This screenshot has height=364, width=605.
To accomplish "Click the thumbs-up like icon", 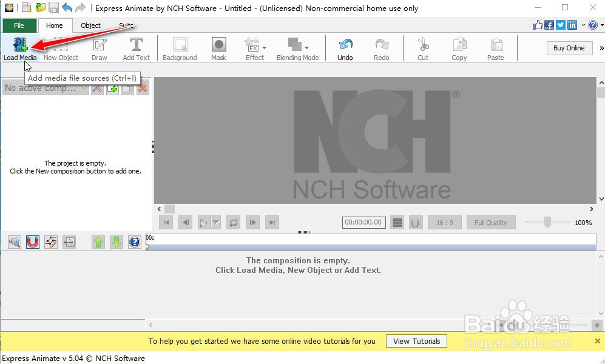I will [x=538, y=25].
